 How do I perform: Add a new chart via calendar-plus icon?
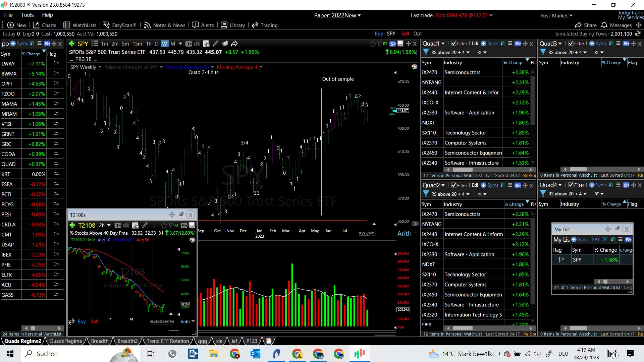tap(206, 44)
